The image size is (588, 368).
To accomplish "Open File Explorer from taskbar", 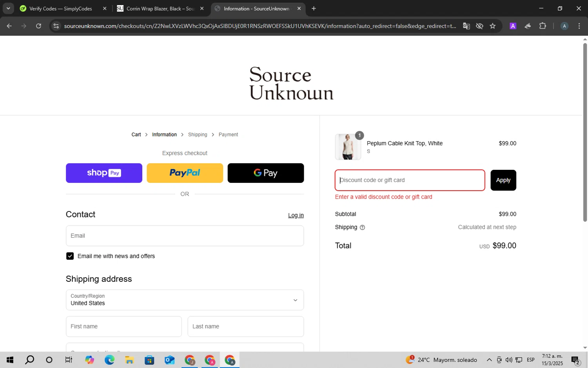I will (x=129, y=360).
